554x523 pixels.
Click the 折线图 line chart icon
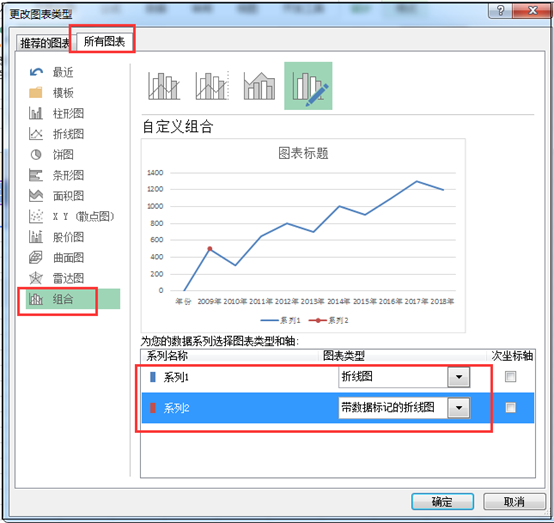[36, 134]
